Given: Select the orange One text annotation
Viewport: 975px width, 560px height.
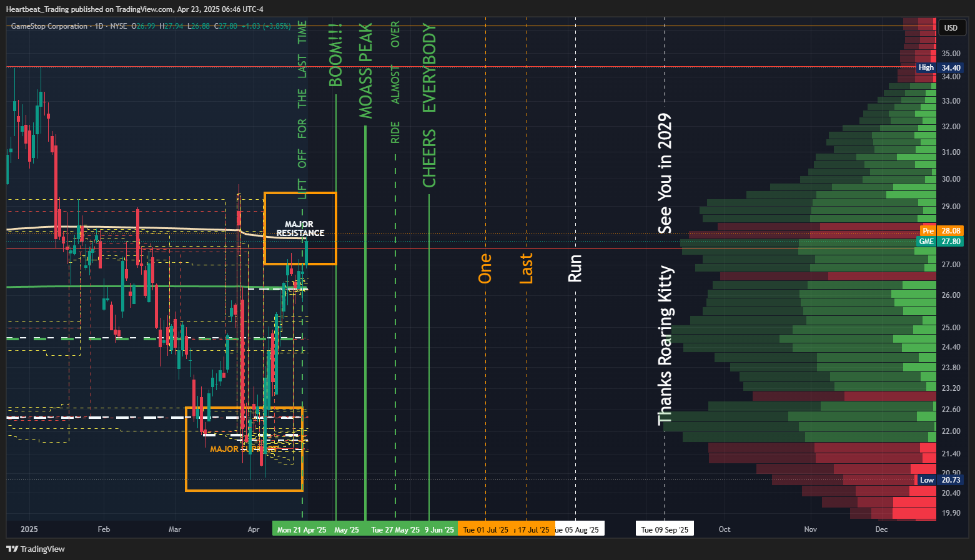Looking at the screenshot, I should pyautogui.click(x=485, y=268).
